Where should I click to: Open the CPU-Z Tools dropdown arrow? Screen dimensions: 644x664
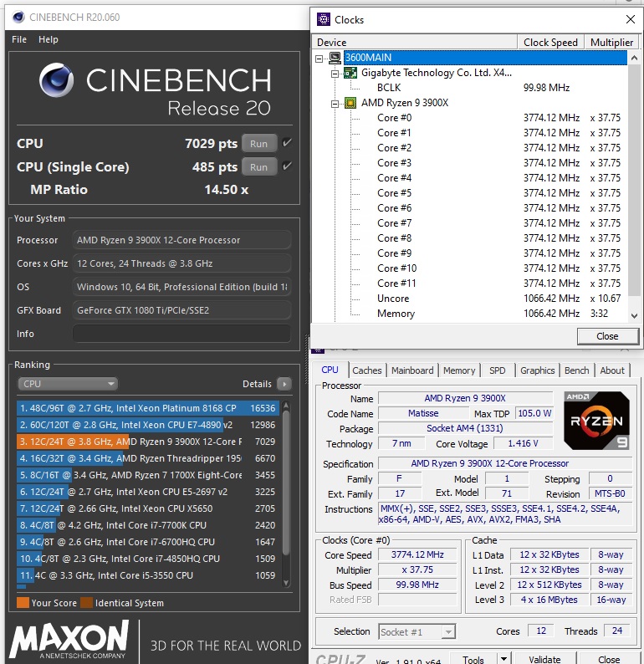click(503, 659)
